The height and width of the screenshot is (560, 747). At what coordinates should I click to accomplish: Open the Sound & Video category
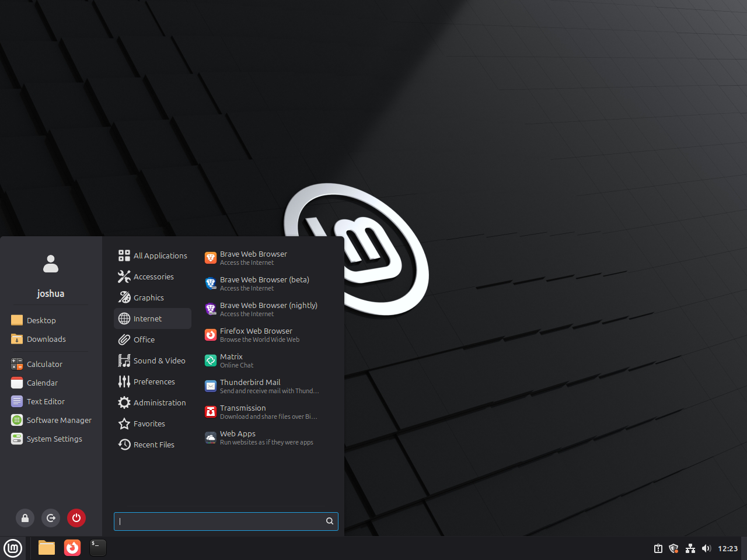pyautogui.click(x=159, y=360)
